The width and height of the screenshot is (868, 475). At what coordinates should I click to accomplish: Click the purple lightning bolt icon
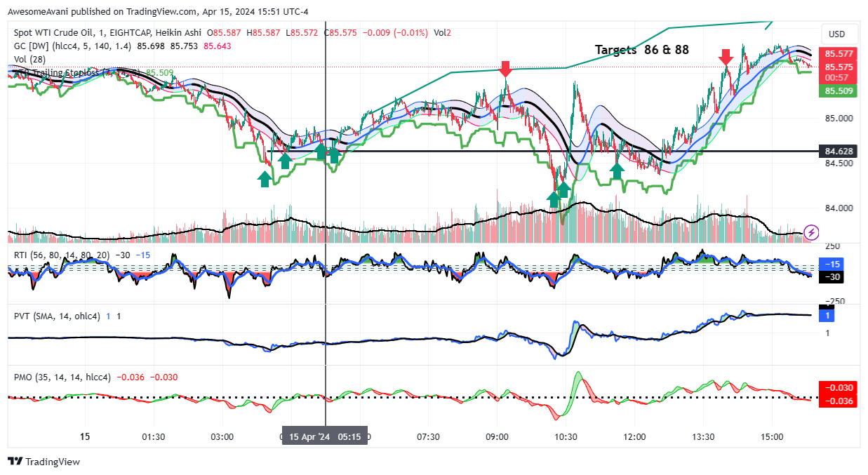(812, 232)
